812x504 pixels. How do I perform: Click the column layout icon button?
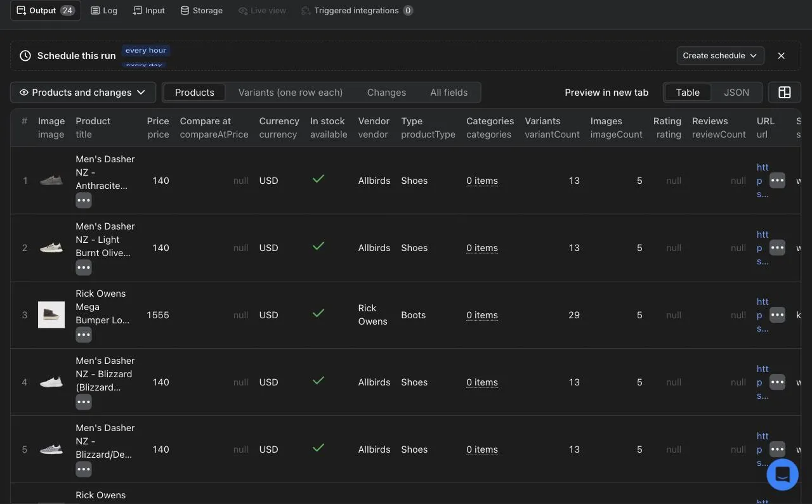click(x=785, y=93)
